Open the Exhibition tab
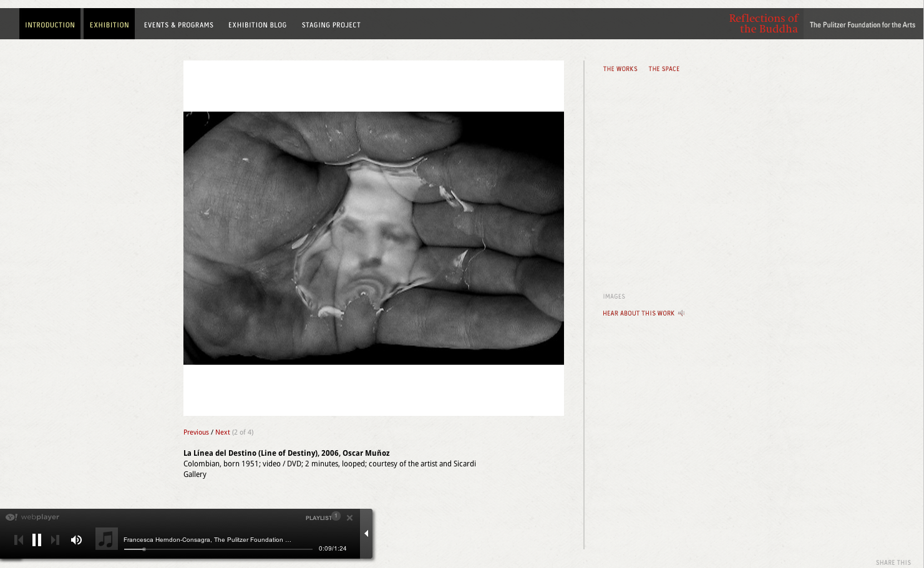The width and height of the screenshot is (924, 568). 109,25
